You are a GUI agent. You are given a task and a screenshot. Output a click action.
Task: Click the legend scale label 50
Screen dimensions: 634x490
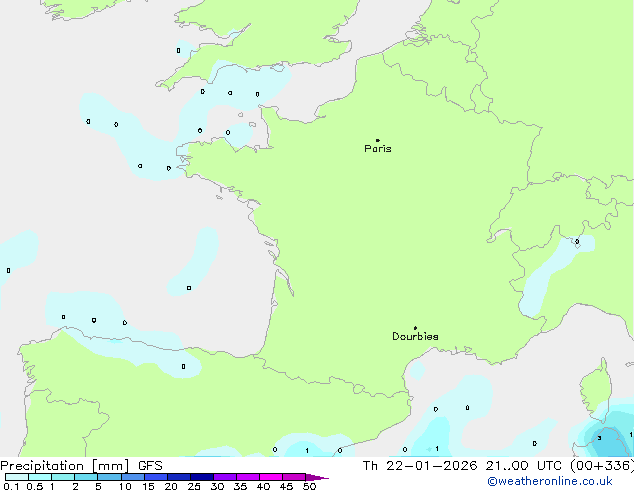pyautogui.click(x=309, y=486)
